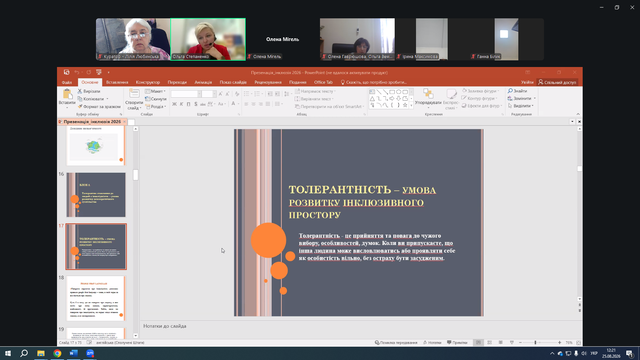Click the Find (Знайти) magnifier button
Screen dimensions: 640x360
(517, 91)
